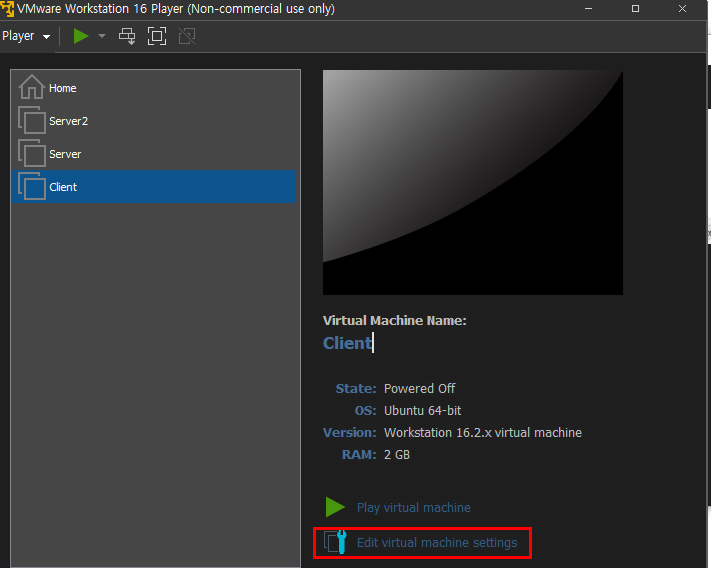Enter full screen mode from the toolbar
The width and height of the screenshot is (711, 568).
(157, 36)
